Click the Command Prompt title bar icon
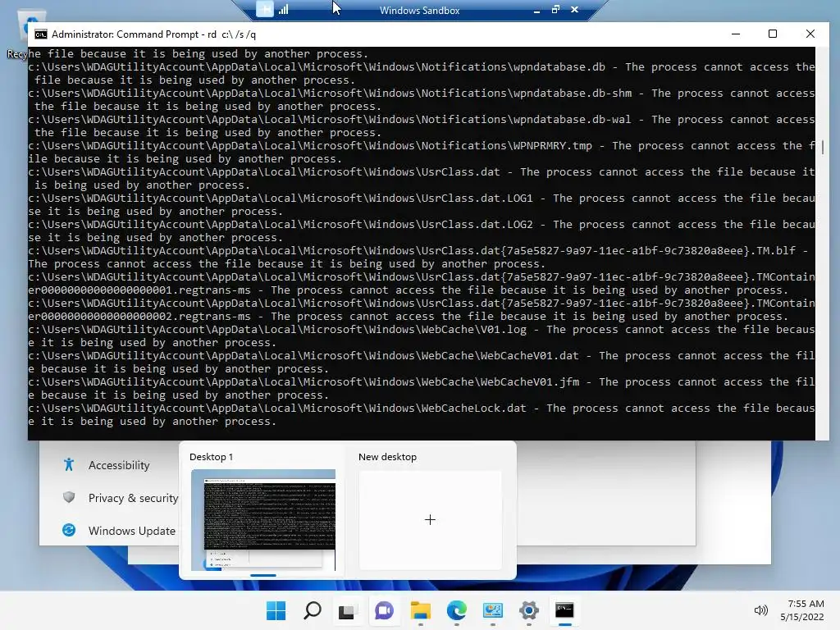840x630 pixels. [41, 34]
